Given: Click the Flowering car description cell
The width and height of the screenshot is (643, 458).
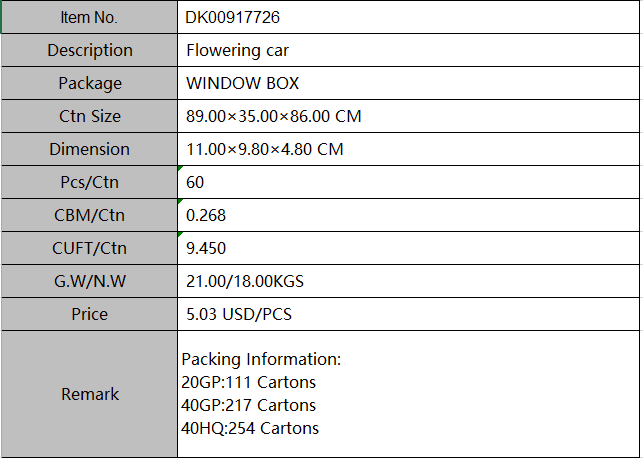Looking at the screenshot, I should (x=408, y=50).
